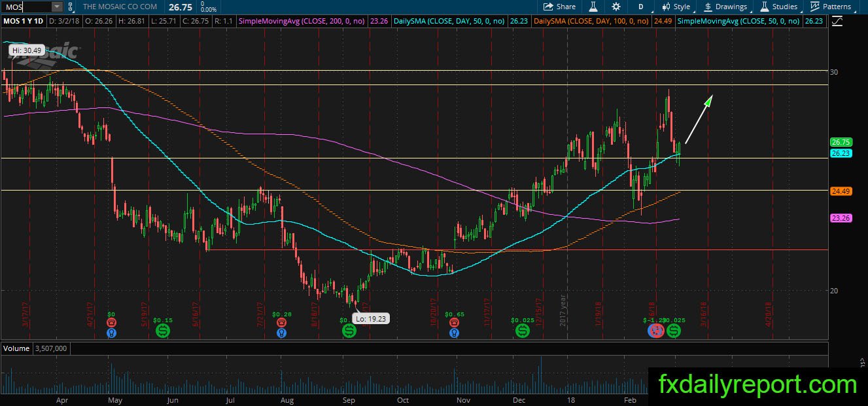Click the 2017 year vertical label
Viewport: 868px width, 406px height.
(x=563, y=310)
